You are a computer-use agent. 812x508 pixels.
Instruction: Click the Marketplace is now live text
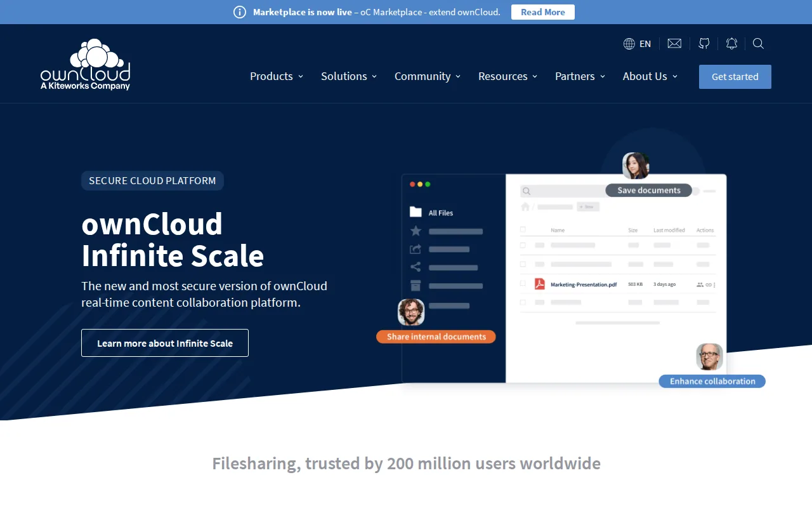point(303,12)
